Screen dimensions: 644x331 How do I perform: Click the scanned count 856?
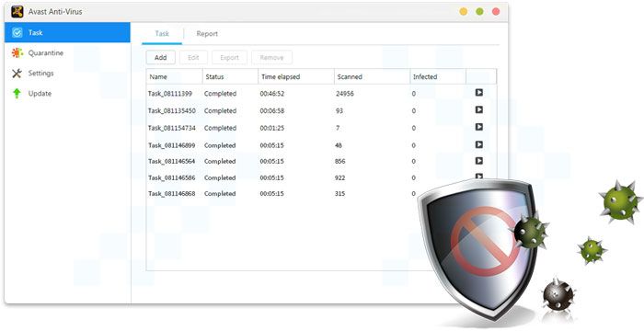point(340,162)
